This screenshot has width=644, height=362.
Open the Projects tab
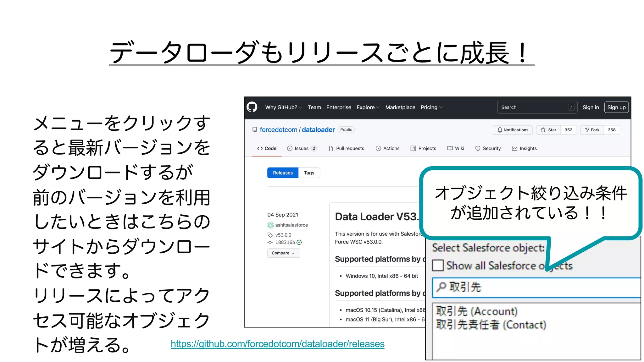(423, 148)
